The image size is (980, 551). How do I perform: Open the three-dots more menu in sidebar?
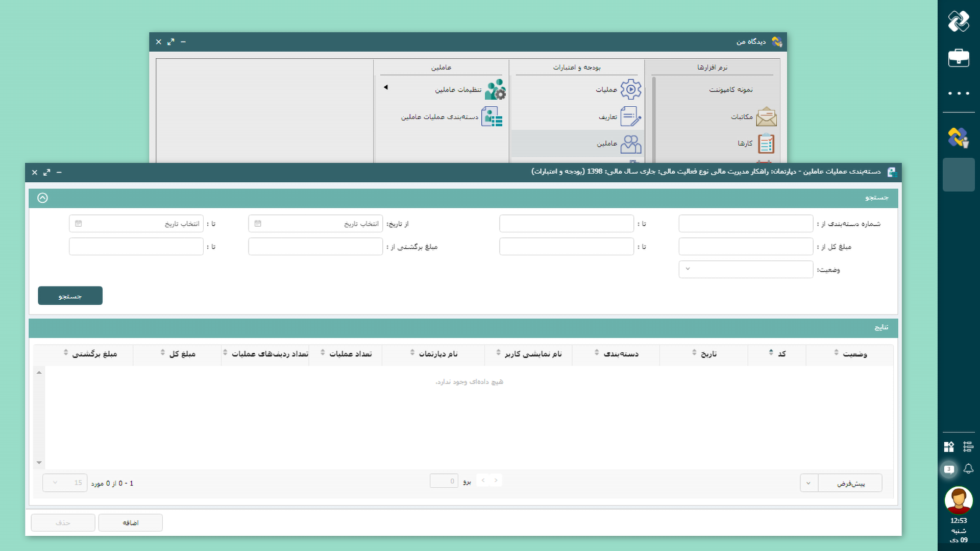coord(958,93)
